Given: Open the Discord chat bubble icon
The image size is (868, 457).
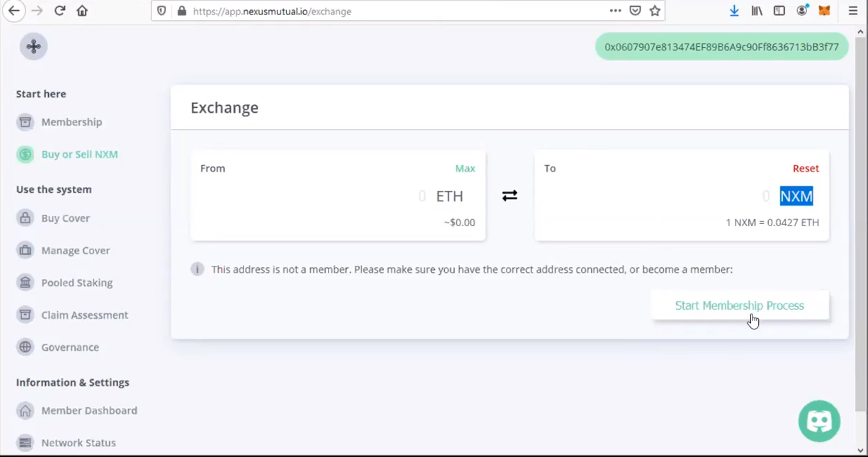Looking at the screenshot, I should click(x=819, y=421).
